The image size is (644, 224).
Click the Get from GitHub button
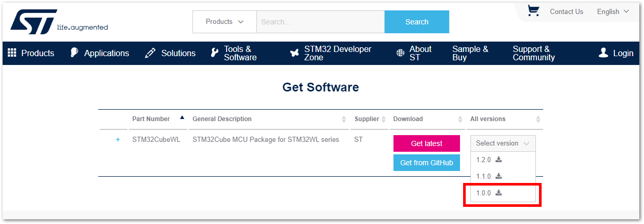(427, 163)
